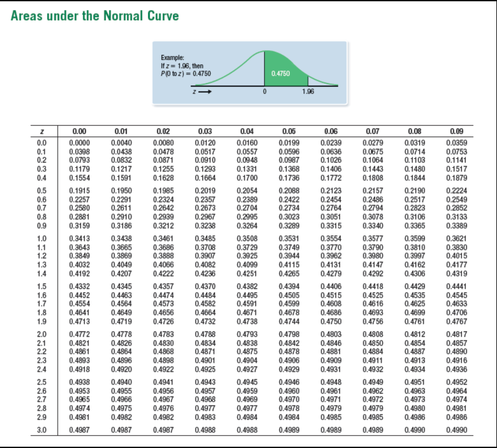Click the table value 0.4015

pyautogui.click(x=457, y=256)
